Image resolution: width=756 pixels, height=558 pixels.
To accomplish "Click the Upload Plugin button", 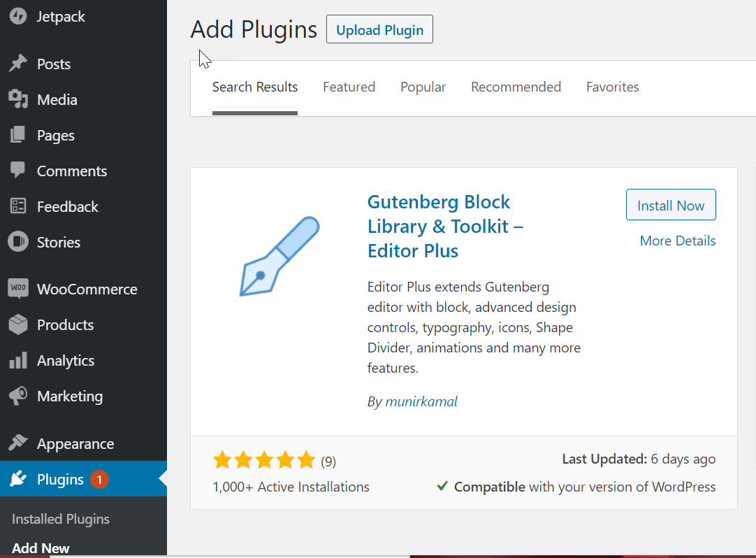I will [x=379, y=29].
